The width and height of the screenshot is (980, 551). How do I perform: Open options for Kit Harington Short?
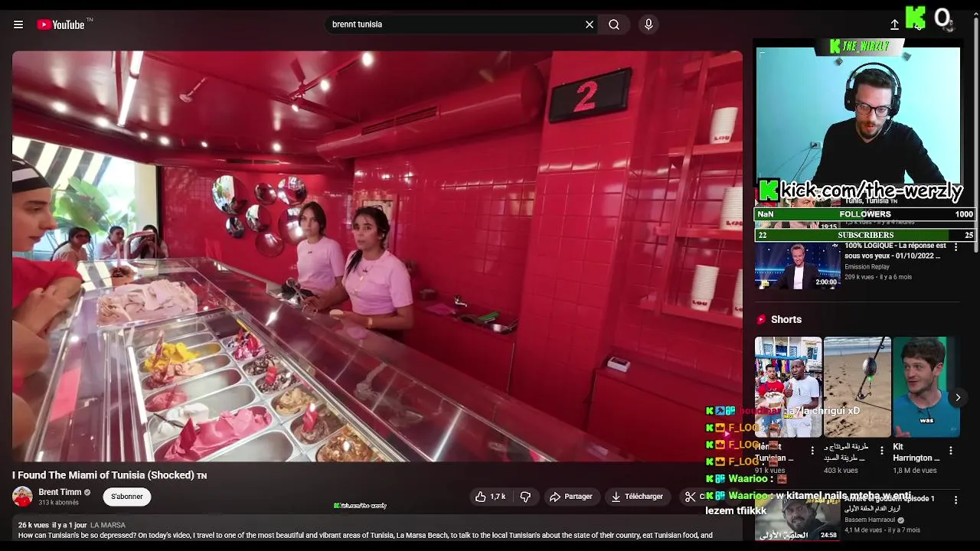[x=950, y=451]
